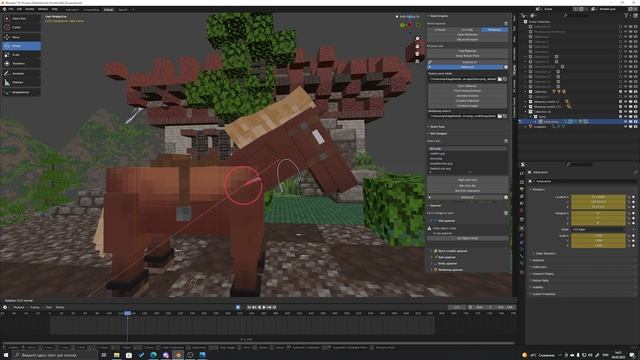Open the Edit menu
The image size is (640, 360).
(x=19, y=9)
